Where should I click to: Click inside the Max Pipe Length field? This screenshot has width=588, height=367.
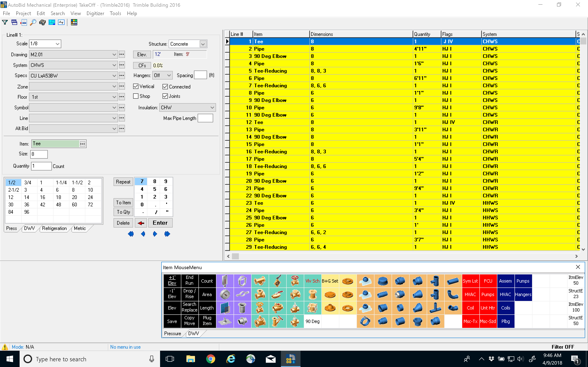point(205,118)
